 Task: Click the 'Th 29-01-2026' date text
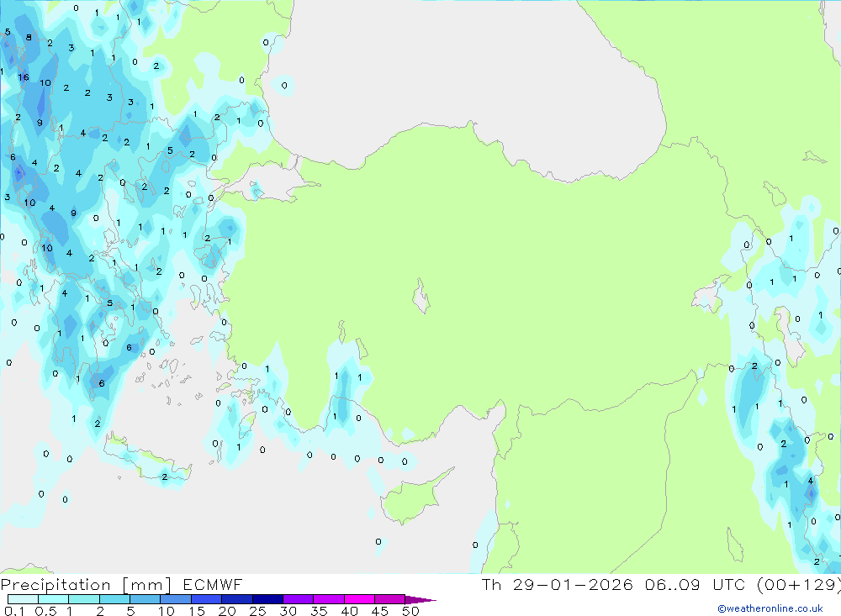coord(558,584)
